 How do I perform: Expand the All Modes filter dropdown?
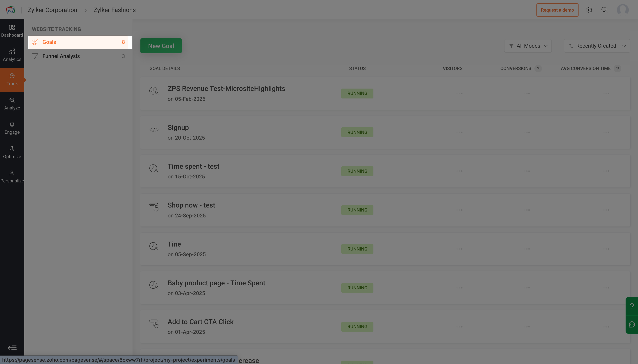click(x=528, y=46)
